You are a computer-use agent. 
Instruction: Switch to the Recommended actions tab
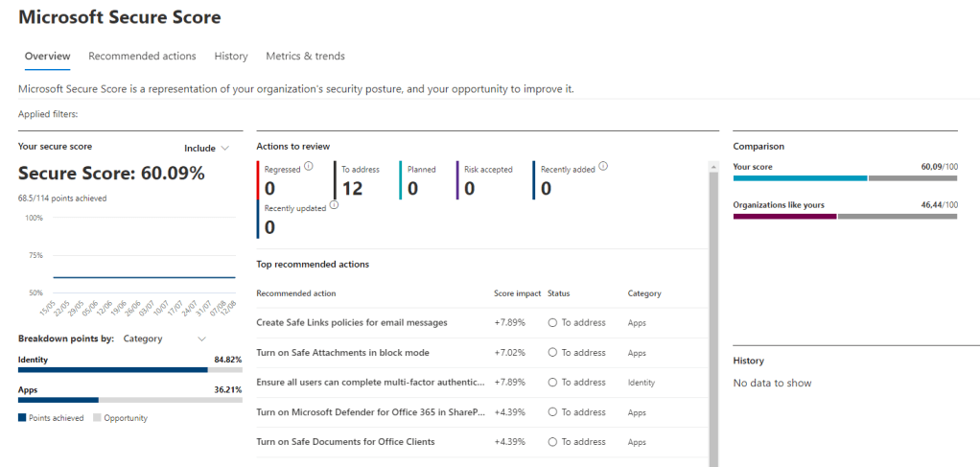point(142,57)
